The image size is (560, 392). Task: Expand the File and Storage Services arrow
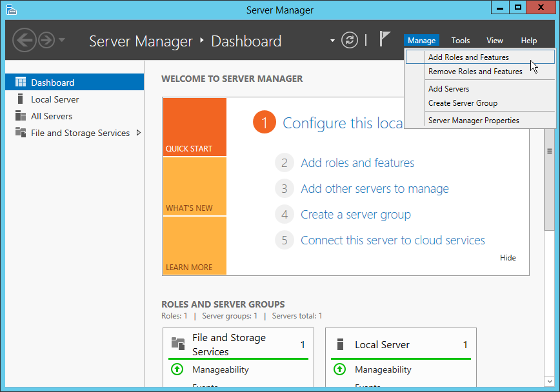point(139,133)
